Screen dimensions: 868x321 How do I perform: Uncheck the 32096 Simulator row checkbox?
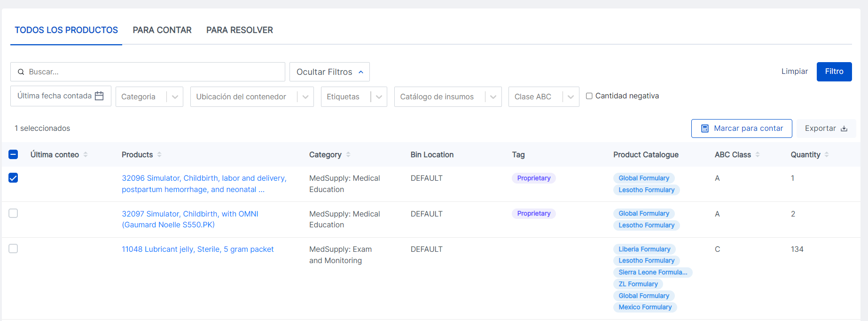[13, 178]
